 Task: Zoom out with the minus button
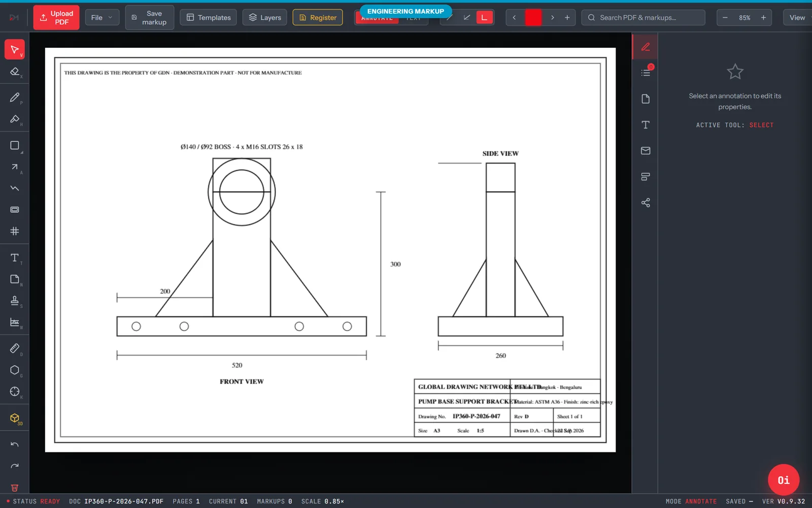click(725, 17)
